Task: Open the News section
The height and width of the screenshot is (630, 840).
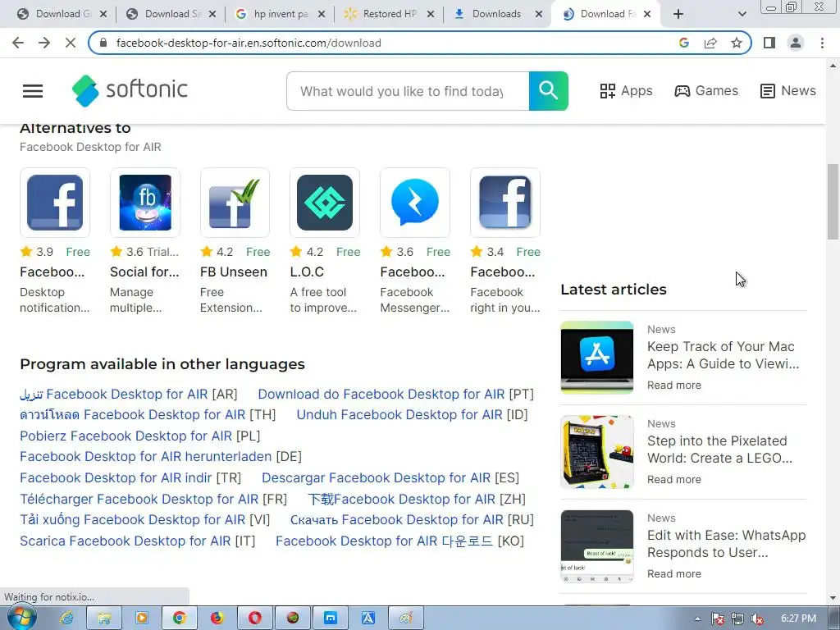Action: coord(788,91)
